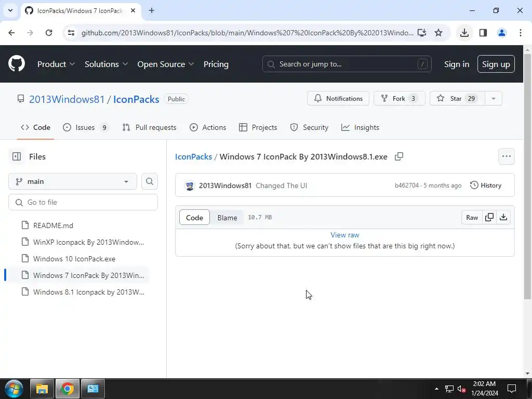
Task: Download raw file icon button
Action: (503, 217)
